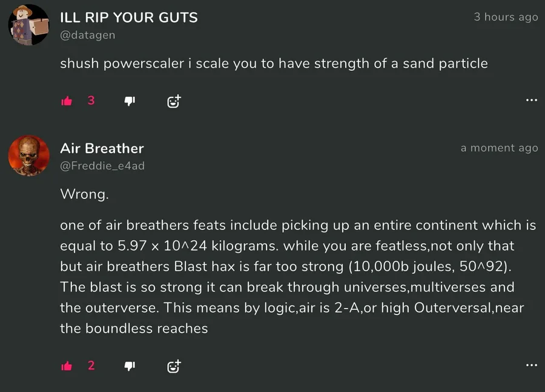
Task: Add emoji reaction to datagen's comment
Action: tap(174, 101)
